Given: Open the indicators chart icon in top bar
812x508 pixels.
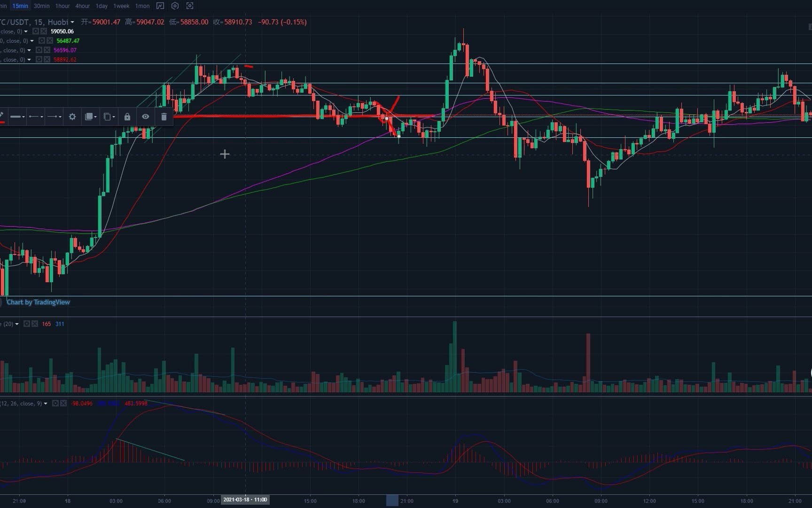Looking at the screenshot, I should pos(160,6).
